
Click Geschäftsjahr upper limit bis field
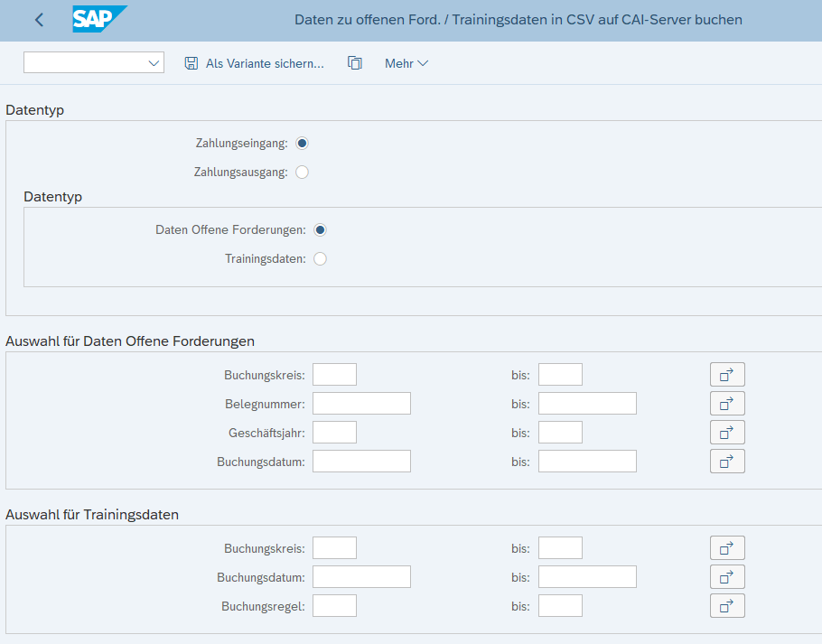point(560,432)
